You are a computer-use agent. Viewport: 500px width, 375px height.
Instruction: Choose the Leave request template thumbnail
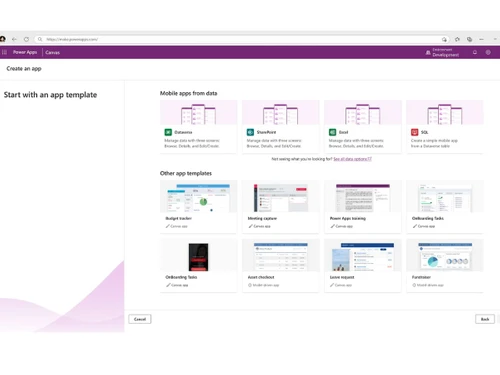click(x=363, y=256)
